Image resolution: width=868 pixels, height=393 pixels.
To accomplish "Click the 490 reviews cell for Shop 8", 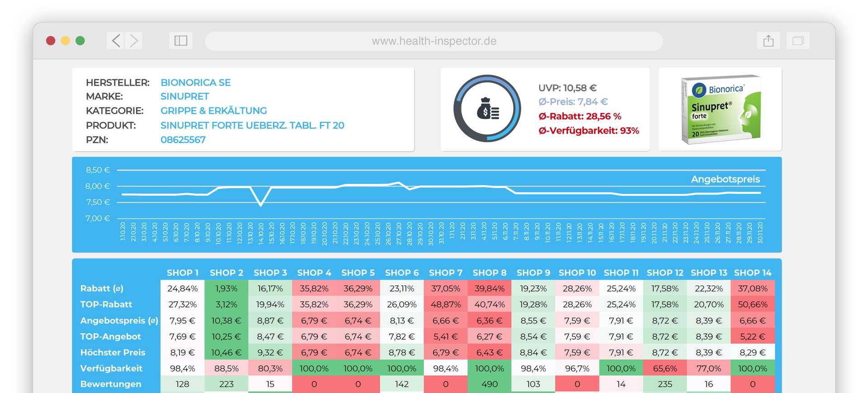I will point(490,384).
